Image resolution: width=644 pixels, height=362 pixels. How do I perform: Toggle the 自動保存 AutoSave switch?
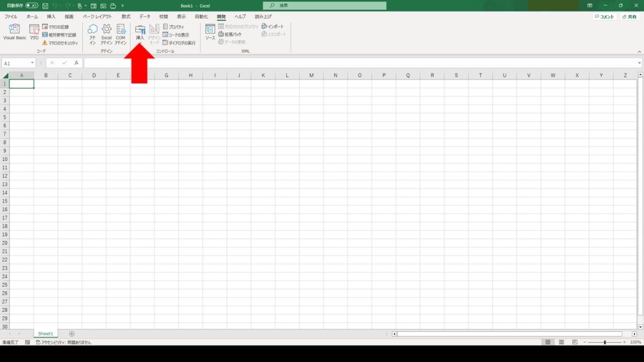point(31,6)
